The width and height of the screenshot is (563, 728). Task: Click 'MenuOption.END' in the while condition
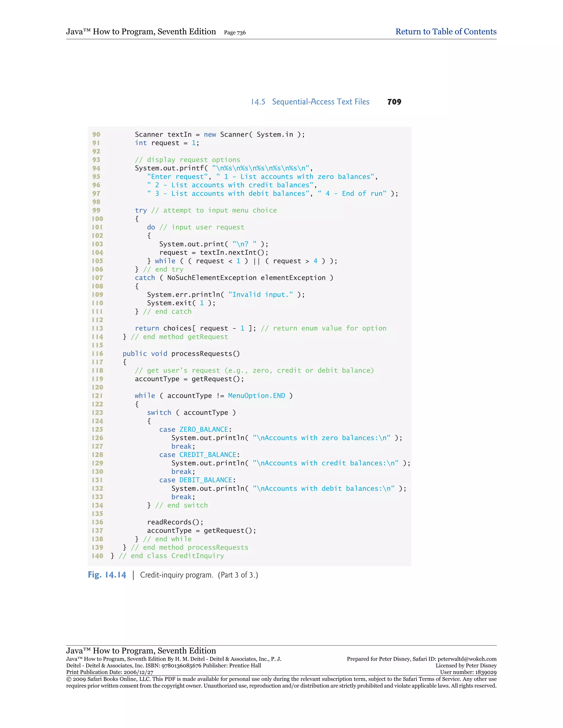pyautogui.click(x=256, y=396)
